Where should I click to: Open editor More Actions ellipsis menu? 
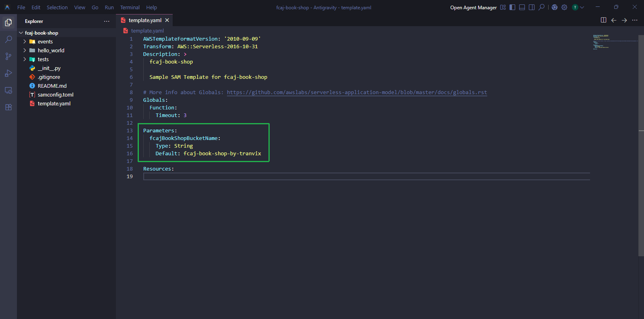[635, 20]
